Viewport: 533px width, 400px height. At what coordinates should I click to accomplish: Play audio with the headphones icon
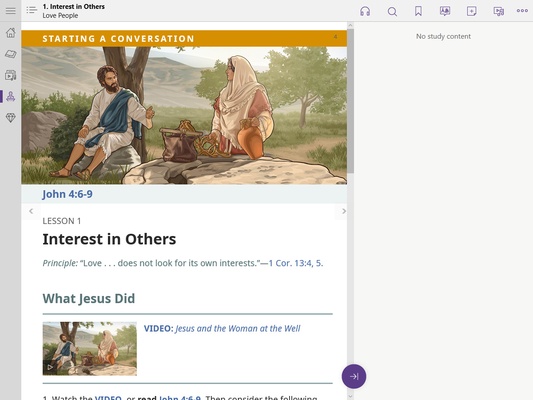[365, 11]
